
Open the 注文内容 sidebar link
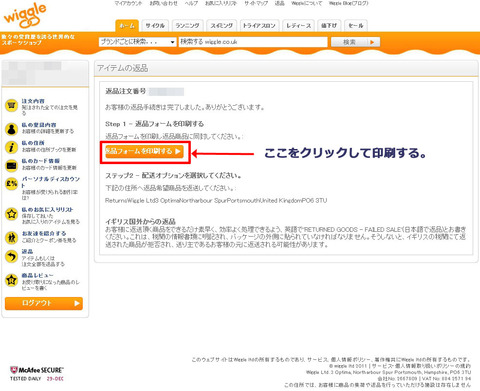tap(33, 101)
